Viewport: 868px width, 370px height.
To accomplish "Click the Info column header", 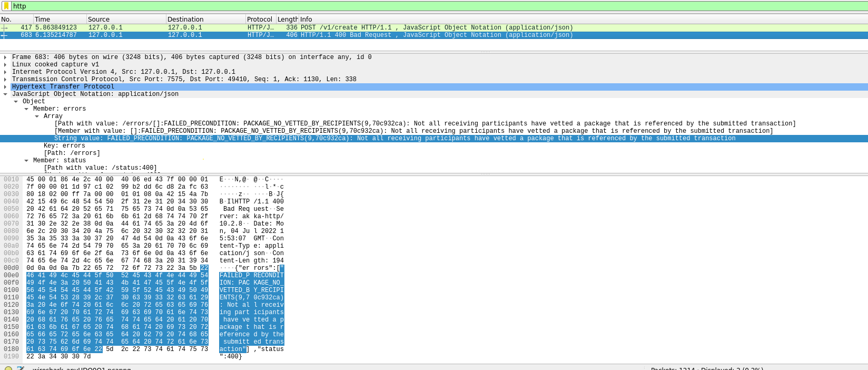I will point(306,19).
